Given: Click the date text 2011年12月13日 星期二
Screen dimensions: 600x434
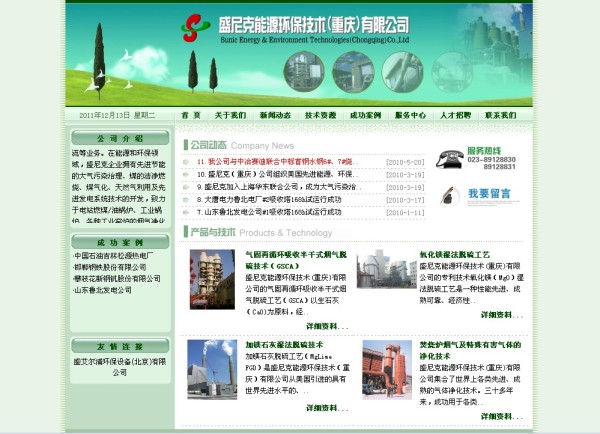Looking at the screenshot, I should tap(117, 115).
